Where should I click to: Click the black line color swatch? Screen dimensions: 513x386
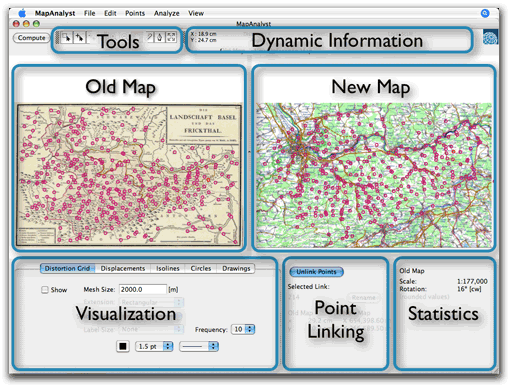[x=123, y=346]
